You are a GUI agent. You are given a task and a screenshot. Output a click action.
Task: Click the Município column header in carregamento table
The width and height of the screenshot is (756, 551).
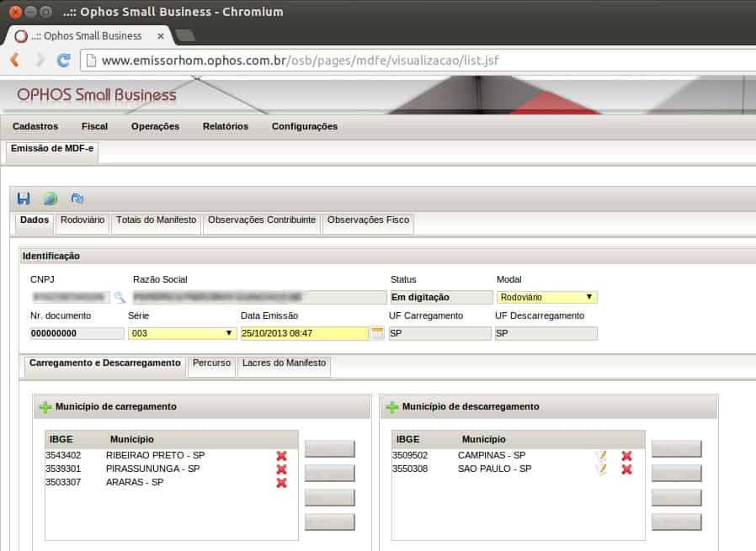[132, 439]
